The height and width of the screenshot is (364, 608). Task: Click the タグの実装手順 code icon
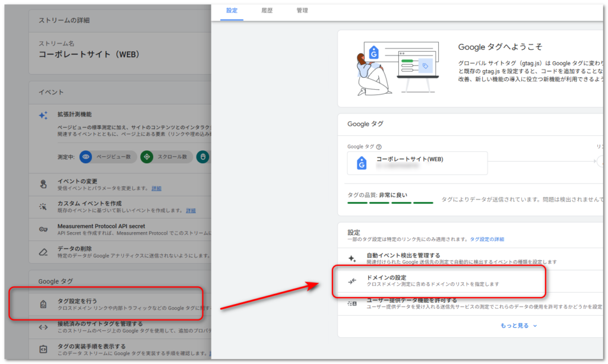point(43,350)
